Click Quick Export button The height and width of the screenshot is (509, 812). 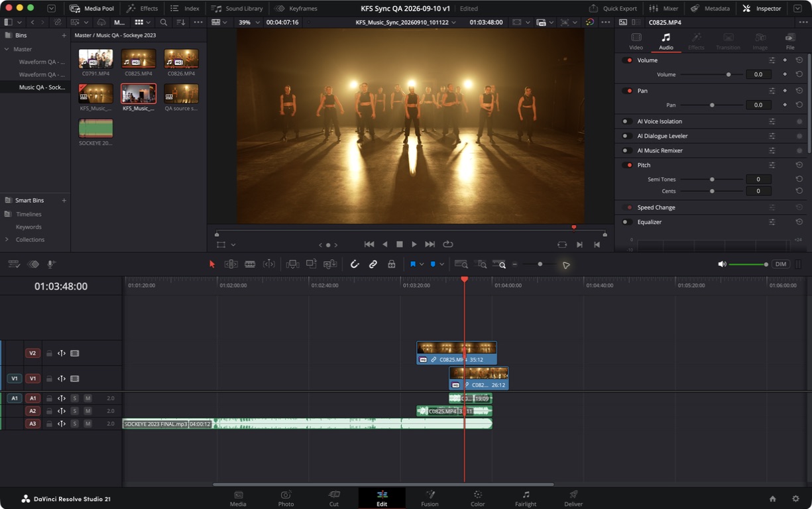point(613,9)
